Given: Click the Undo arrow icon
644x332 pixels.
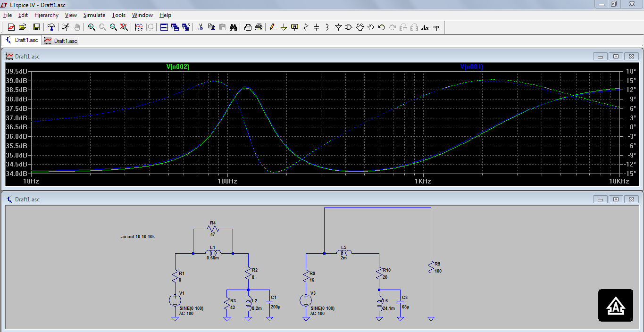Looking at the screenshot, I should (x=382, y=27).
